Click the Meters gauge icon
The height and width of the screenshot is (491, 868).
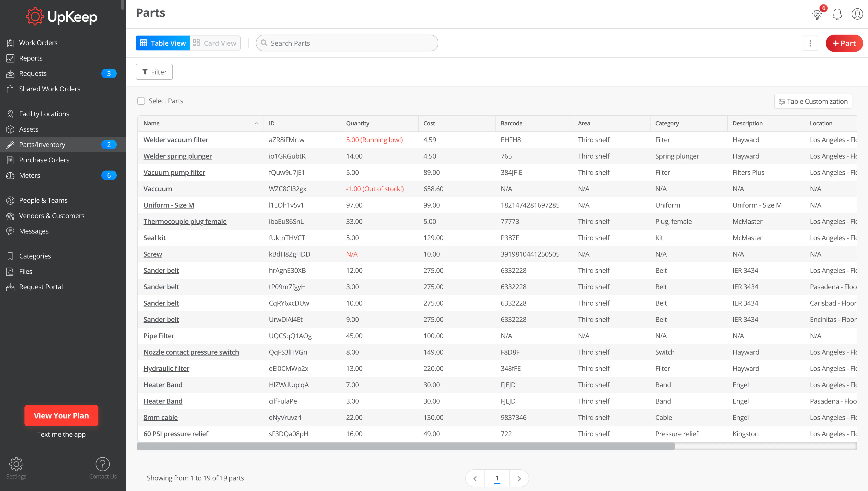[11, 175]
